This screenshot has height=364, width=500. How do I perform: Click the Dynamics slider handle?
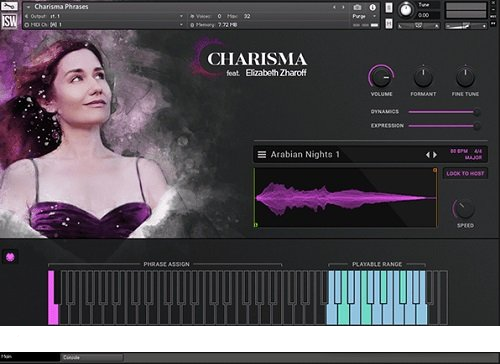pyautogui.click(x=477, y=112)
